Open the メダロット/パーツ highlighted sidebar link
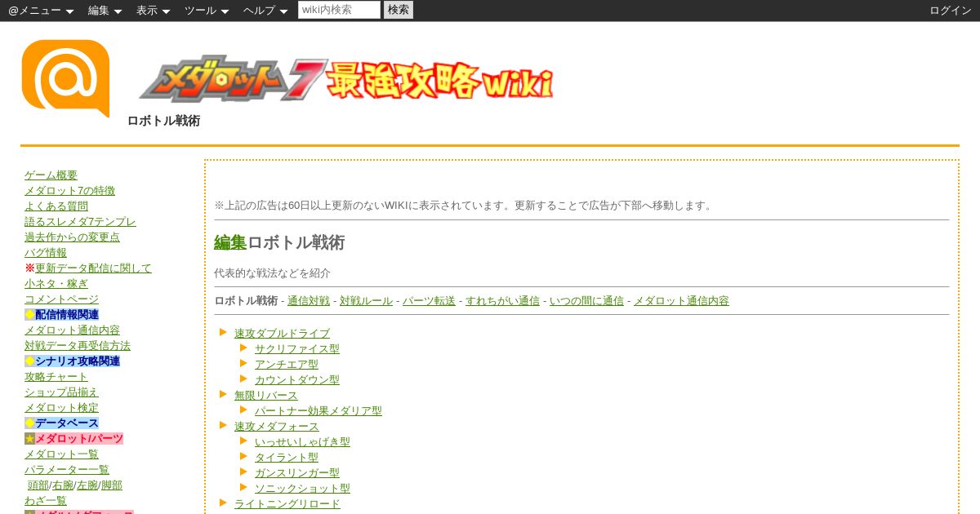The height and width of the screenshot is (514, 980). point(79,439)
